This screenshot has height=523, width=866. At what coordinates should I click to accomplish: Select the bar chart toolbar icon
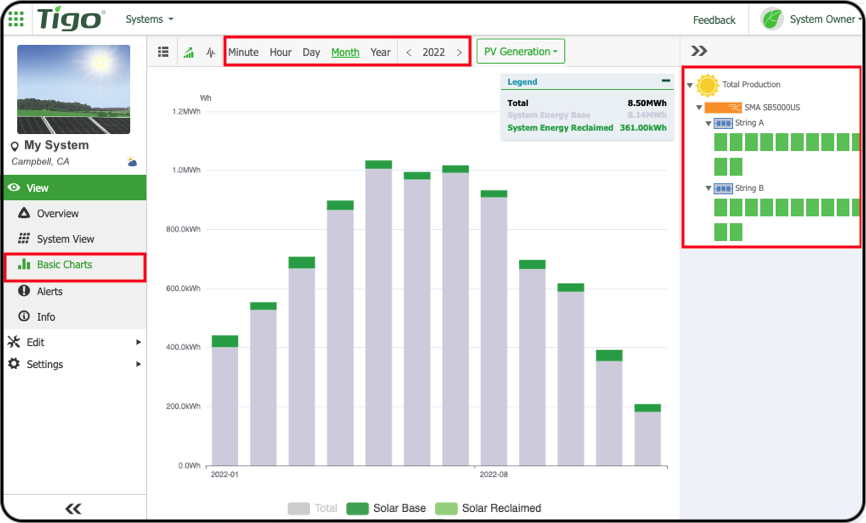click(x=189, y=52)
